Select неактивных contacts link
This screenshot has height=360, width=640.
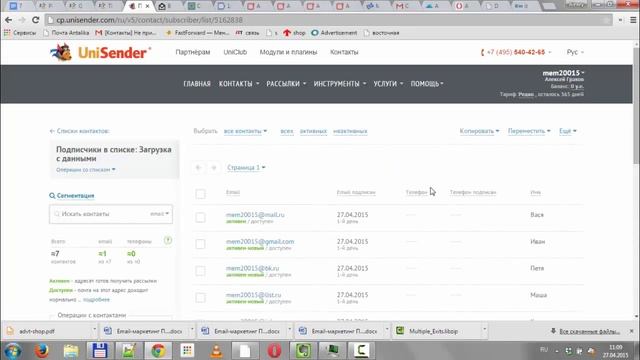point(350,131)
